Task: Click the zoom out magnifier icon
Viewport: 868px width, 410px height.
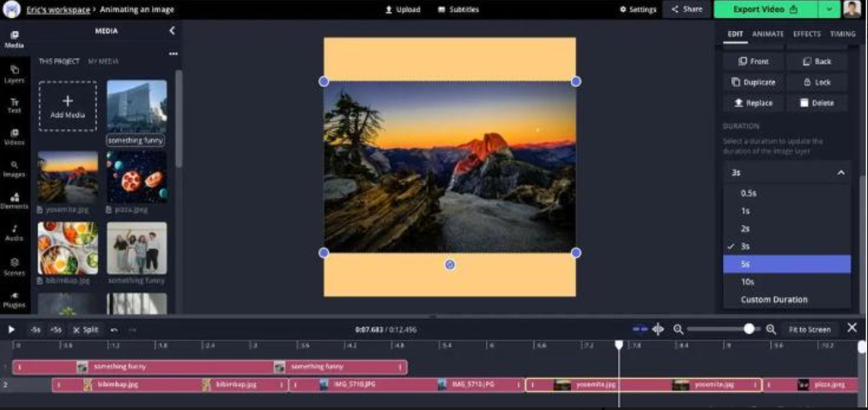Action: (x=678, y=329)
